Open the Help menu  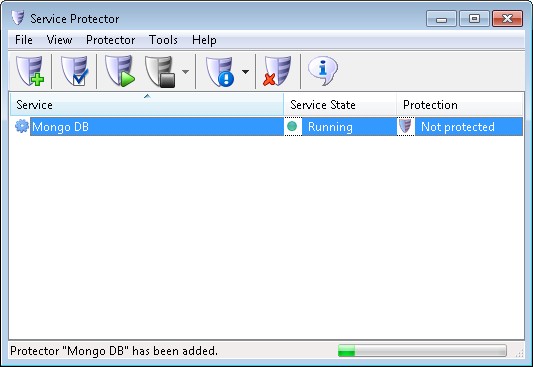(204, 40)
